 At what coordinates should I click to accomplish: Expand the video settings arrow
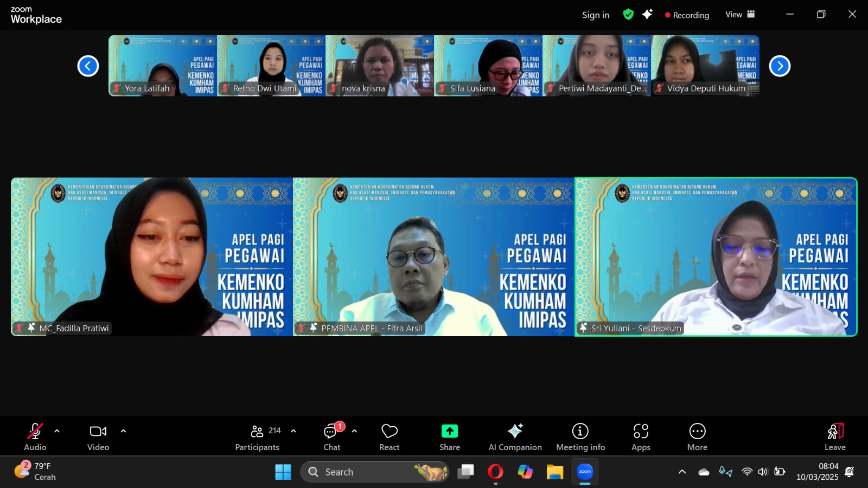pyautogui.click(x=123, y=431)
